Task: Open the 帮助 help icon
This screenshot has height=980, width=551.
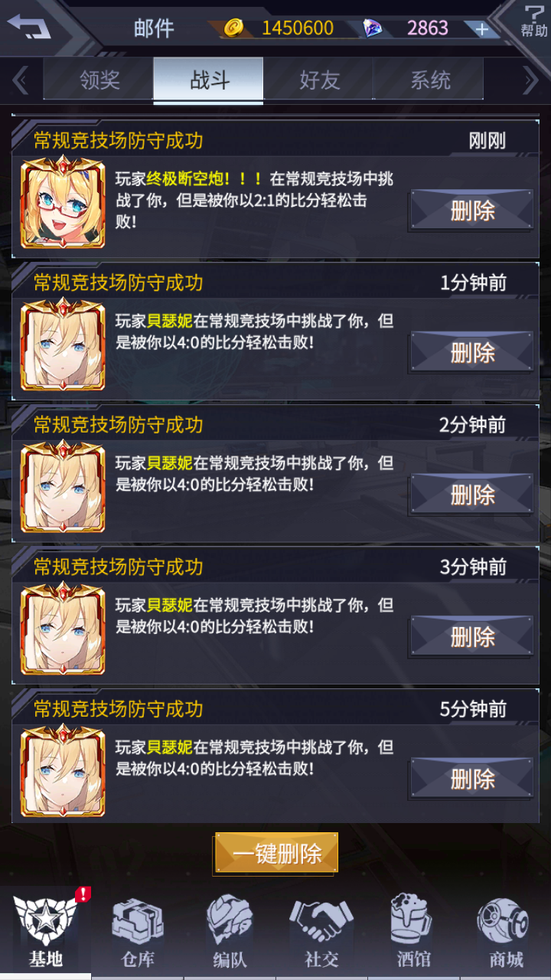Action: [x=533, y=21]
